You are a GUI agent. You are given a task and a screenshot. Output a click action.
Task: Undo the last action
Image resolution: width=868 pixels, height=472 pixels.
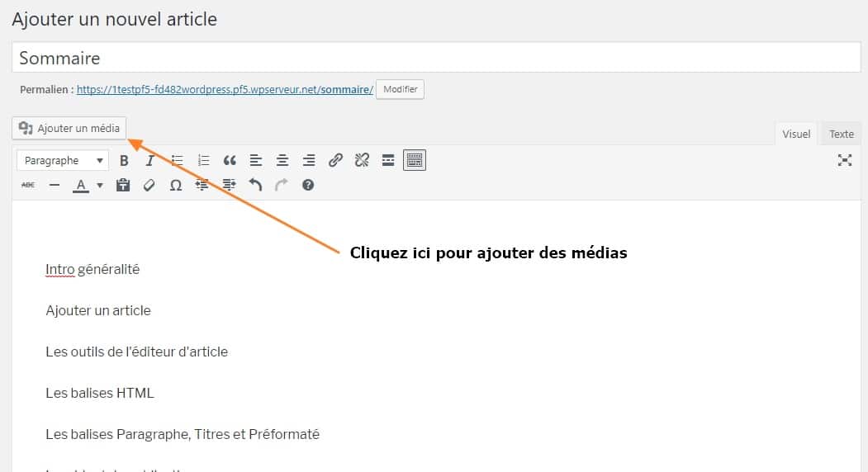pos(255,185)
